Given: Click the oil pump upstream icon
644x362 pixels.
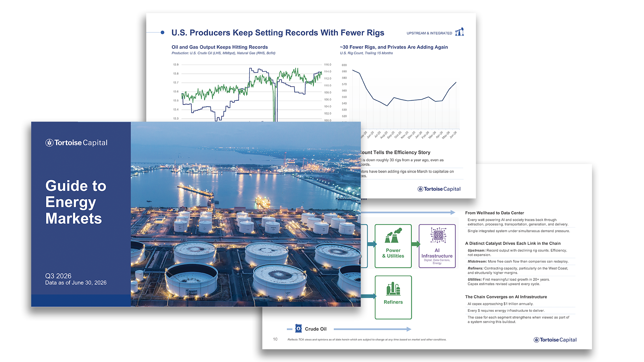Looking at the screenshot, I should click(460, 32).
